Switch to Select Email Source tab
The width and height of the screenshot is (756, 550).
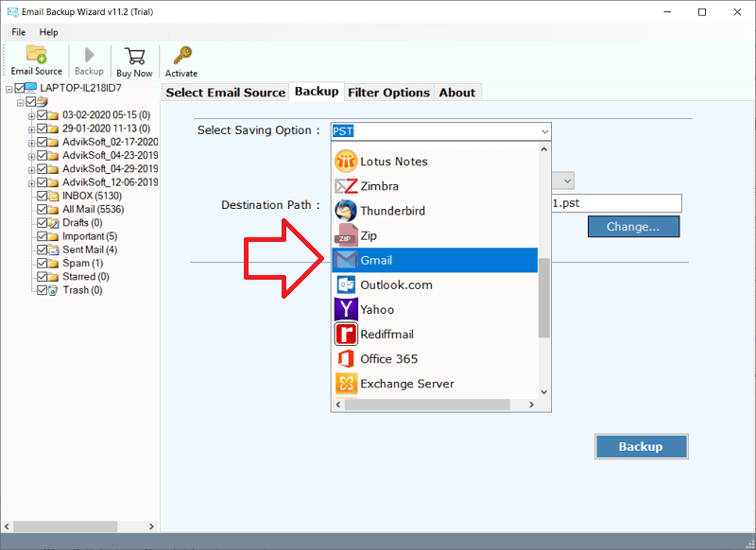pyautogui.click(x=226, y=93)
